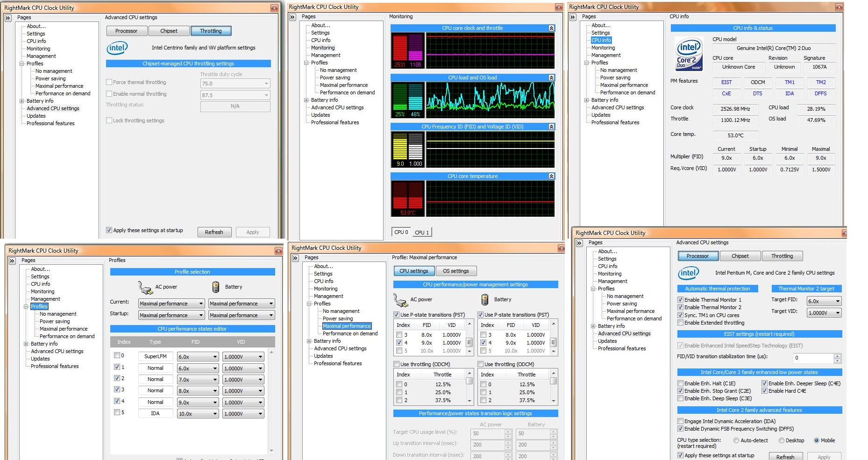Click the core clock bar meter showing 2531
Viewport: 868px width, 460px height.
(400, 50)
